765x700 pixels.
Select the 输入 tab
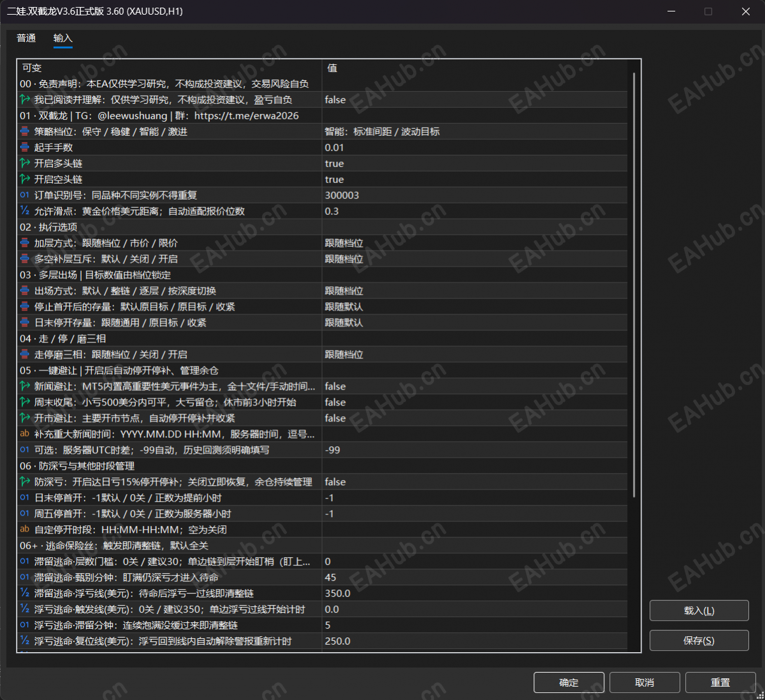point(62,38)
